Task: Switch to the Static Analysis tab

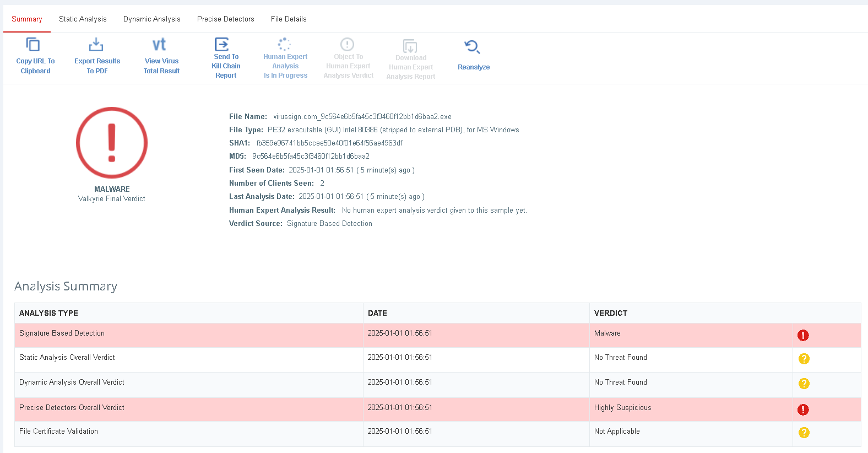Action: (x=83, y=19)
